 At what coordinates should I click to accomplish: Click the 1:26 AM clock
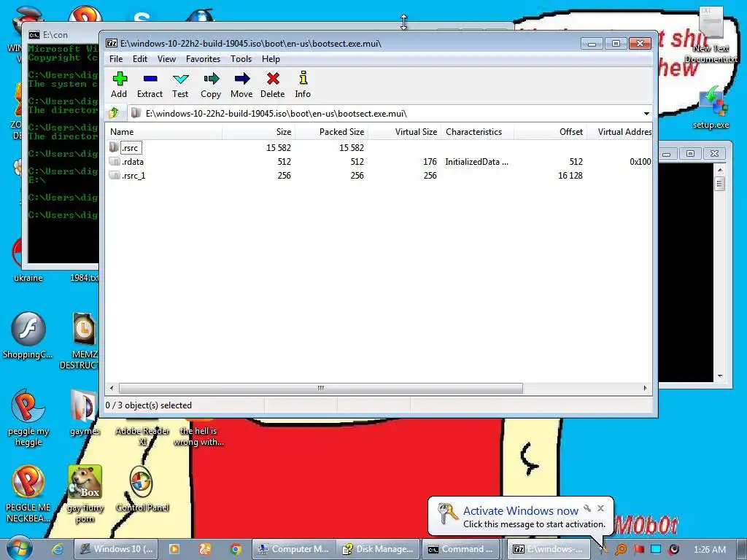click(710, 550)
